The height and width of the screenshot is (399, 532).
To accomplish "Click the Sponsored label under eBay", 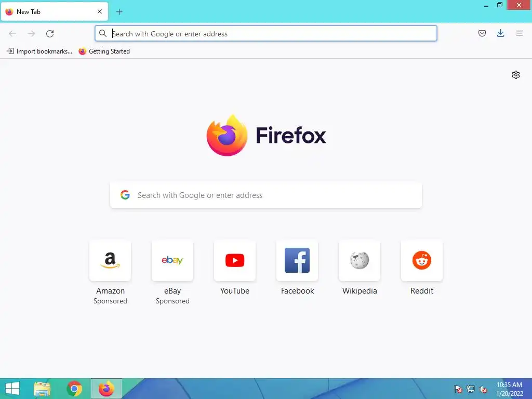I will tap(172, 301).
